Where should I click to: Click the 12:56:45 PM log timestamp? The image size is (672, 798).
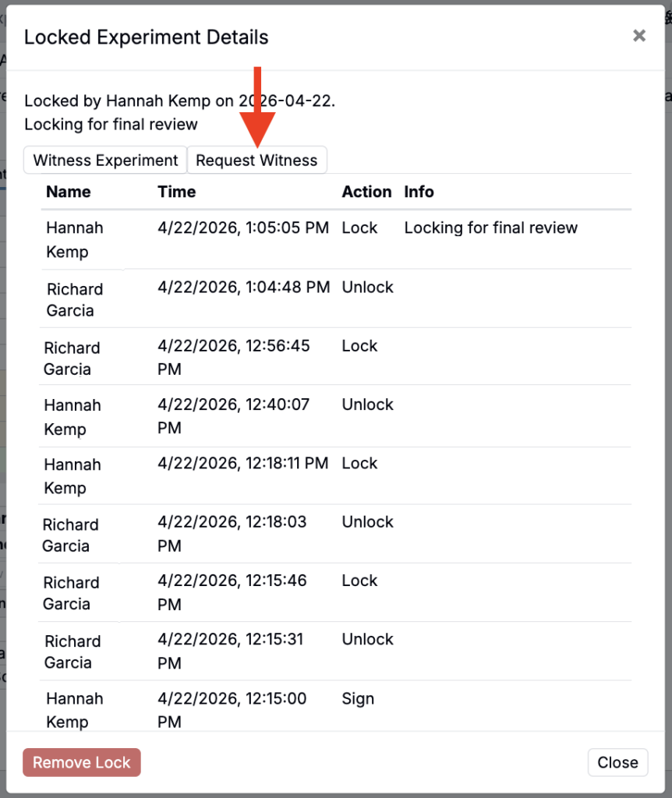click(234, 357)
